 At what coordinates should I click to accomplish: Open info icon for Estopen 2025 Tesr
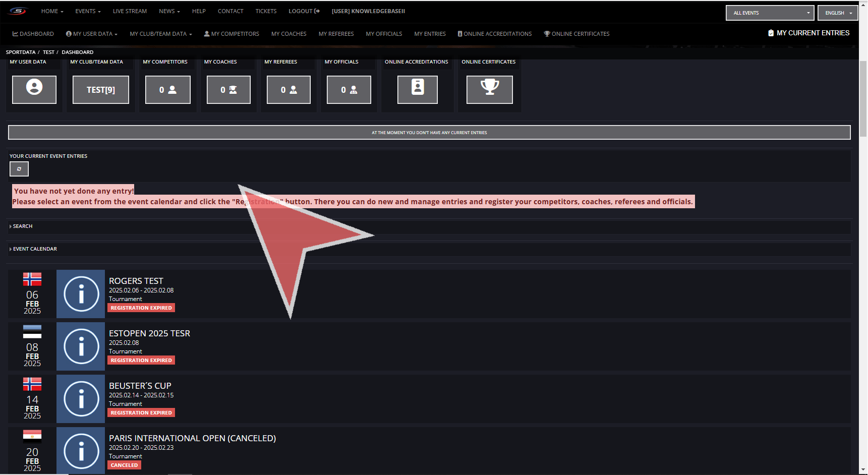[81, 346]
